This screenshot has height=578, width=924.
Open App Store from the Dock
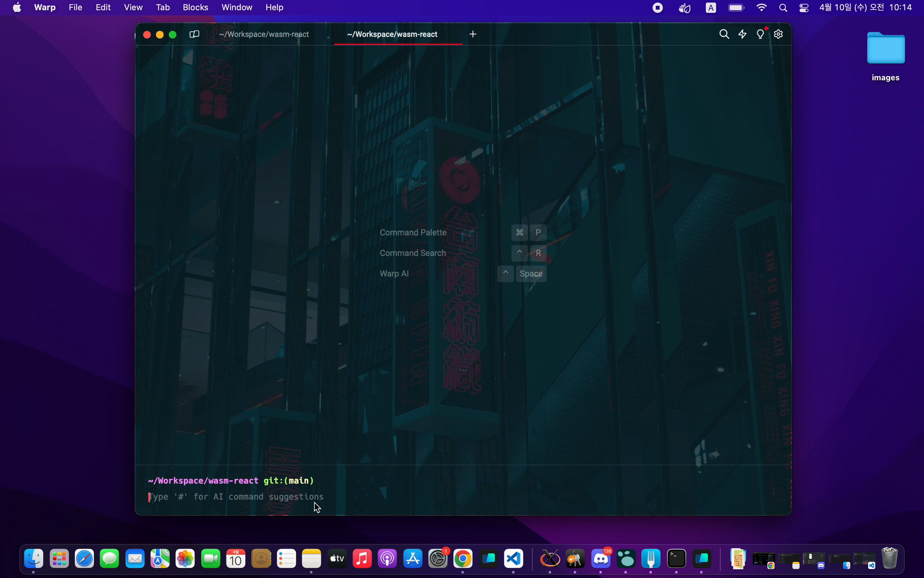tap(413, 559)
